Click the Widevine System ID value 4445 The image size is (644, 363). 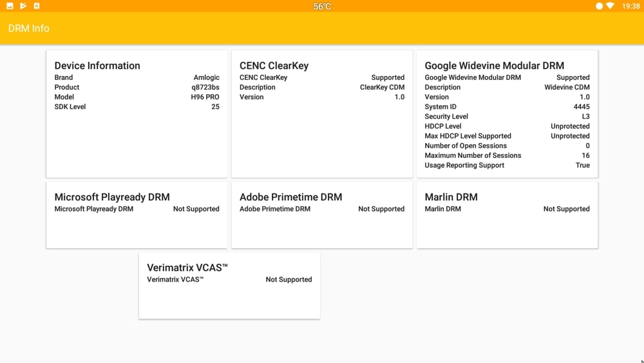(582, 107)
